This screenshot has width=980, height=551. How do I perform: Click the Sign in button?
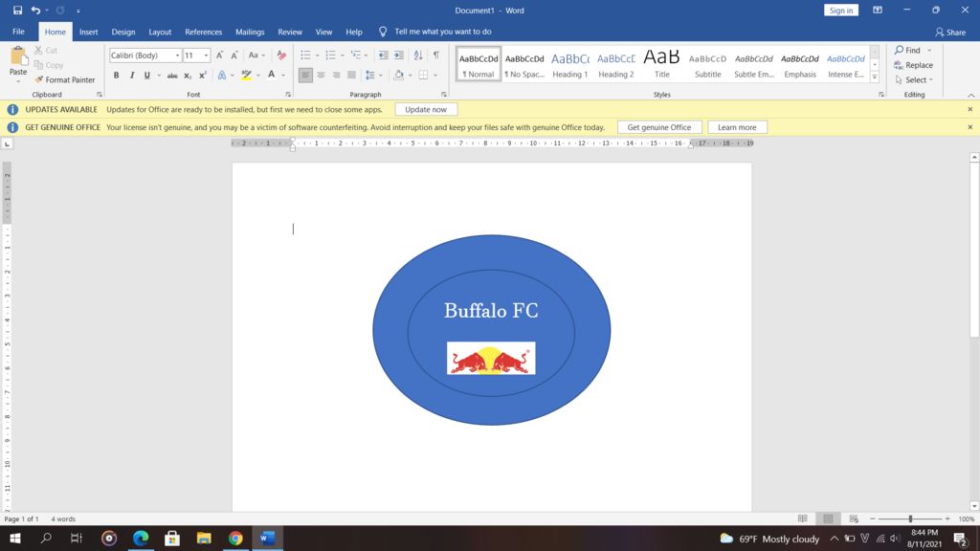click(x=841, y=10)
